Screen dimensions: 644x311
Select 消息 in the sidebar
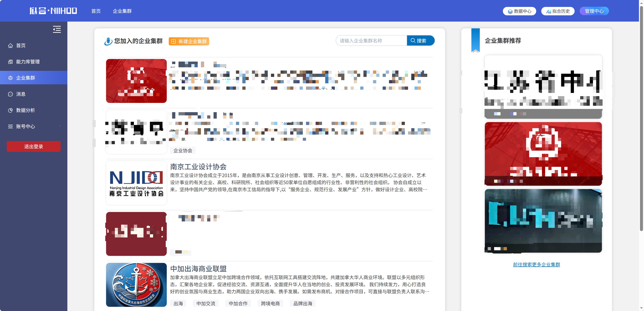click(34, 94)
